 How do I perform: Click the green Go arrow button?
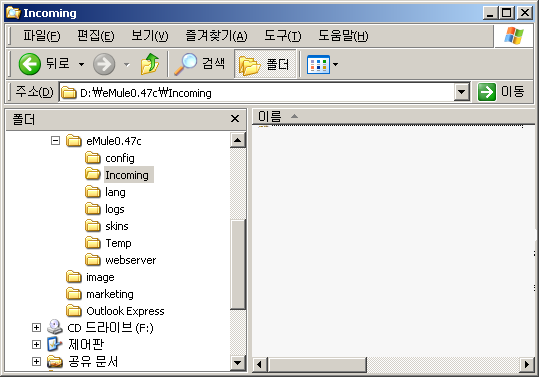[x=487, y=92]
